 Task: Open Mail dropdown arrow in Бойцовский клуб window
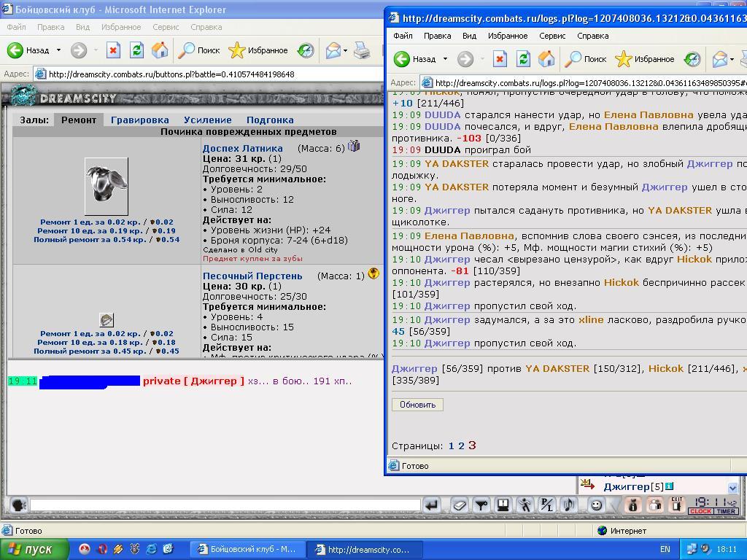click(345, 50)
